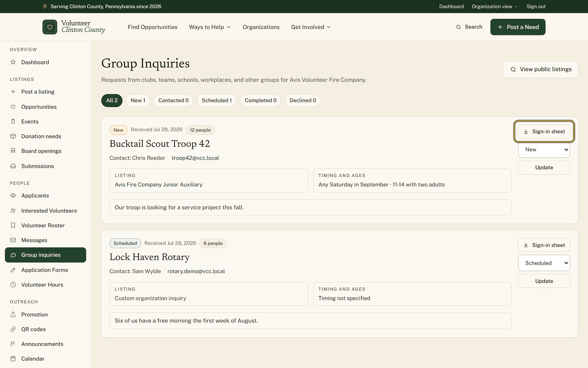Click the link icon beside QR codes

(x=13, y=329)
